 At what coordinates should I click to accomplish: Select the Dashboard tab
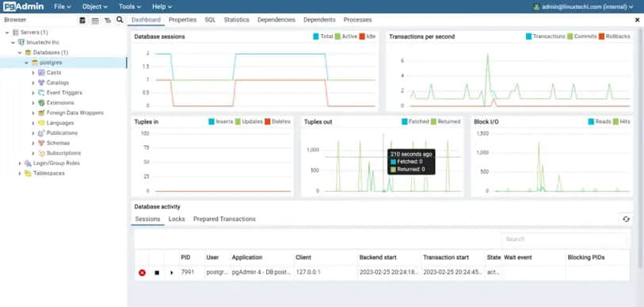(x=146, y=20)
